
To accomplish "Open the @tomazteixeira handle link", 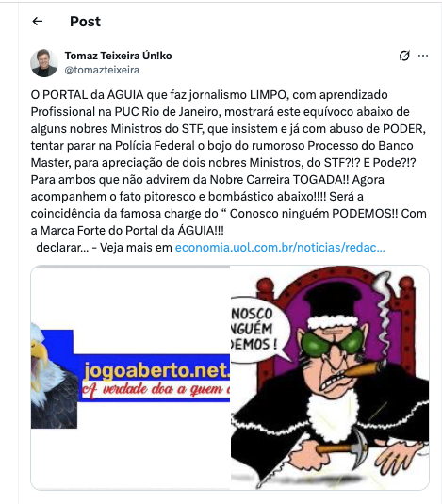I will 102,70.
